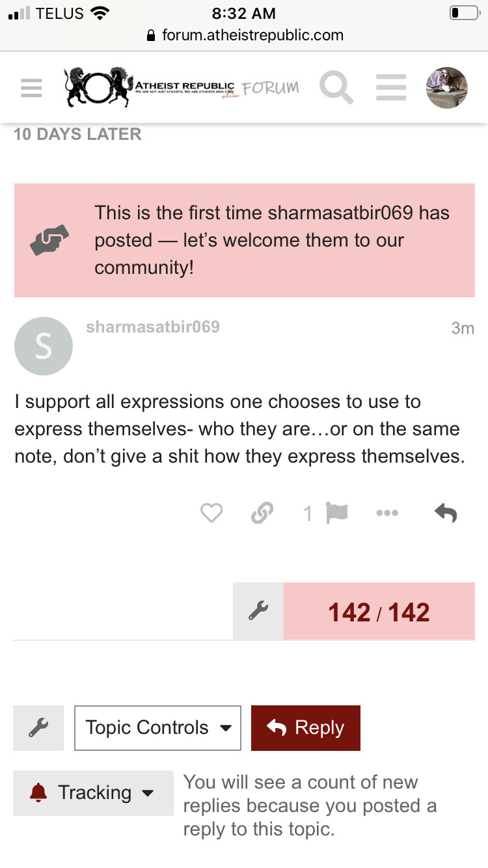The image size is (488, 868).
Task: Tap the S avatar of sharmasatbir069
Action: [44, 346]
